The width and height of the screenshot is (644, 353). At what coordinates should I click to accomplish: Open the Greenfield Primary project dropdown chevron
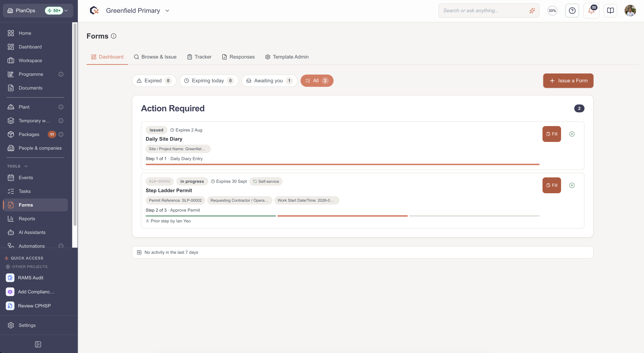pyautogui.click(x=167, y=10)
